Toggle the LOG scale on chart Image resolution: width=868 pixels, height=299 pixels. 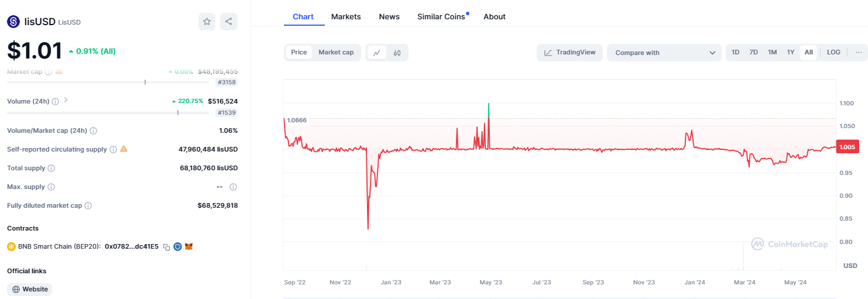833,53
